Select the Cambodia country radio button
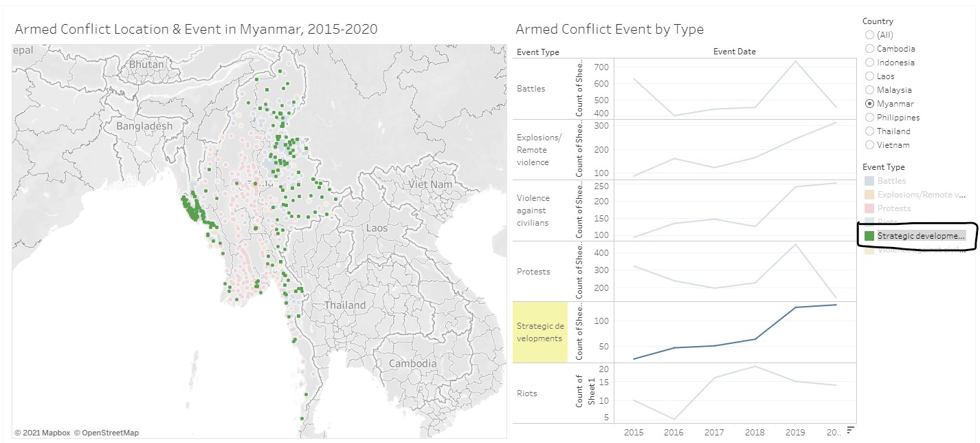This screenshot has height=443, width=980. (x=869, y=48)
